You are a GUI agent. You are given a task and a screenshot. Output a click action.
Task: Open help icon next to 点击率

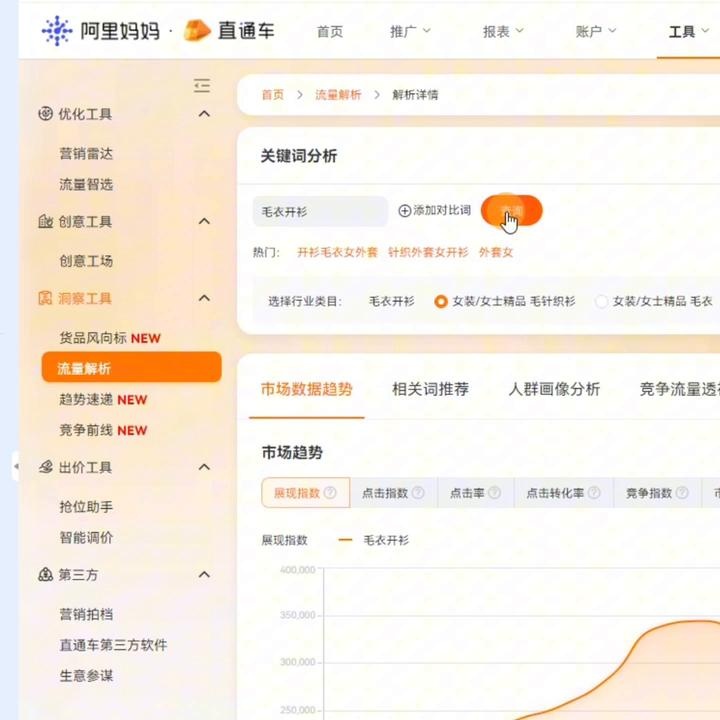pos(494,493)
